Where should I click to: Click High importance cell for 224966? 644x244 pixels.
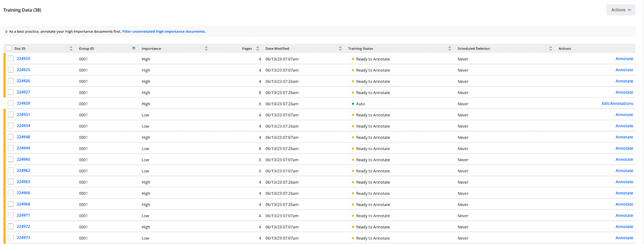coord(146,194)
